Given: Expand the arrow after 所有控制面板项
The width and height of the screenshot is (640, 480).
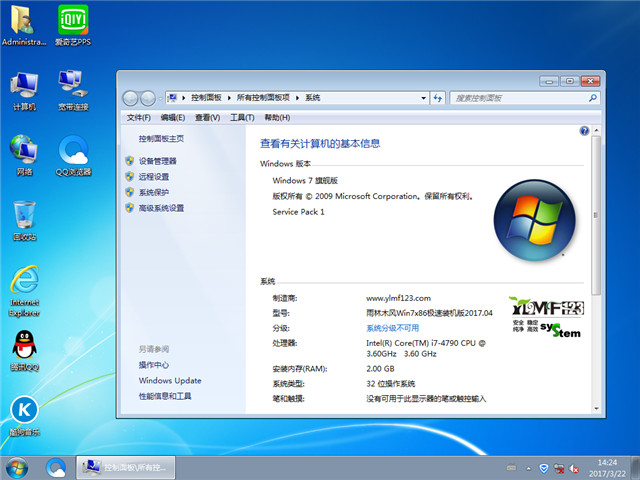Looking at the screenshot, I should [297, 98].
